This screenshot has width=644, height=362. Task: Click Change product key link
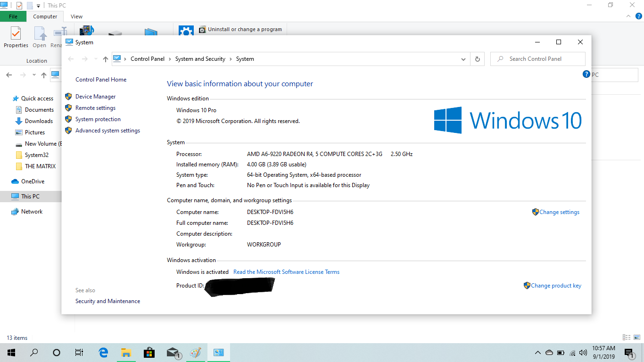point(556,286)
